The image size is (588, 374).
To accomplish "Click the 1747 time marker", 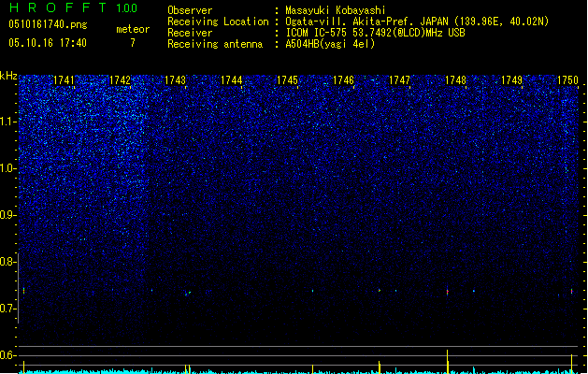I will pos(399,80).
